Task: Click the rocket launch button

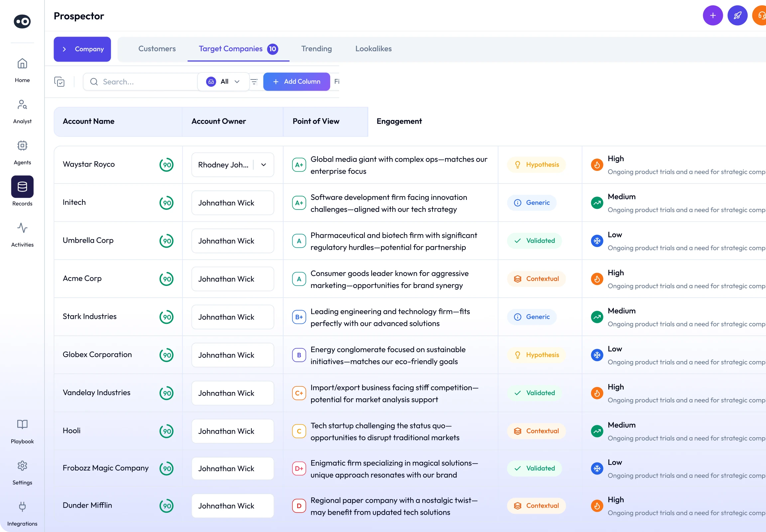Action: click(x=737, y=15)
